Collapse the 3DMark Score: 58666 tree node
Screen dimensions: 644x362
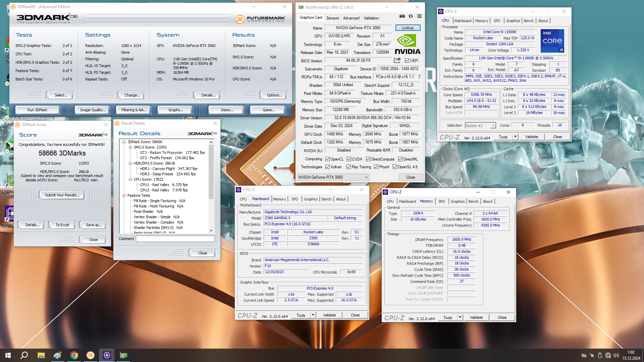124,142
